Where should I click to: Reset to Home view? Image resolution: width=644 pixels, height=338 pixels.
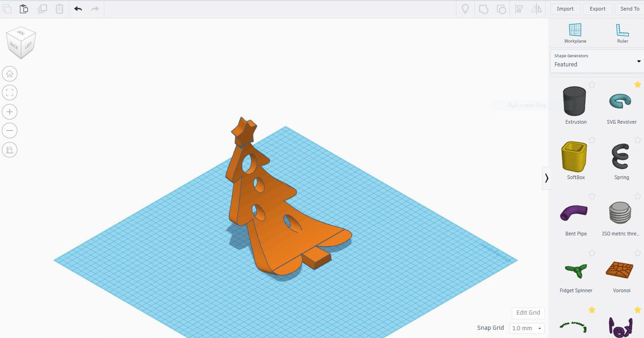pos(10,74)
